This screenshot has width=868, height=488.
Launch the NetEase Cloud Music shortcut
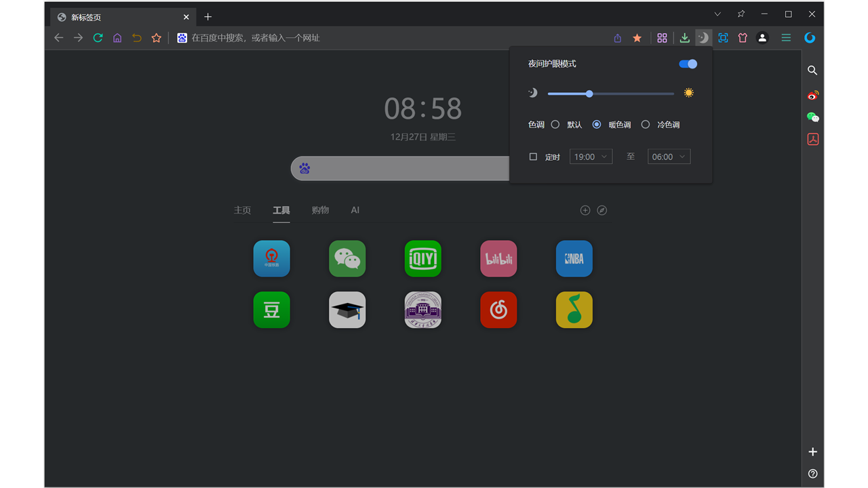point(498,310)
